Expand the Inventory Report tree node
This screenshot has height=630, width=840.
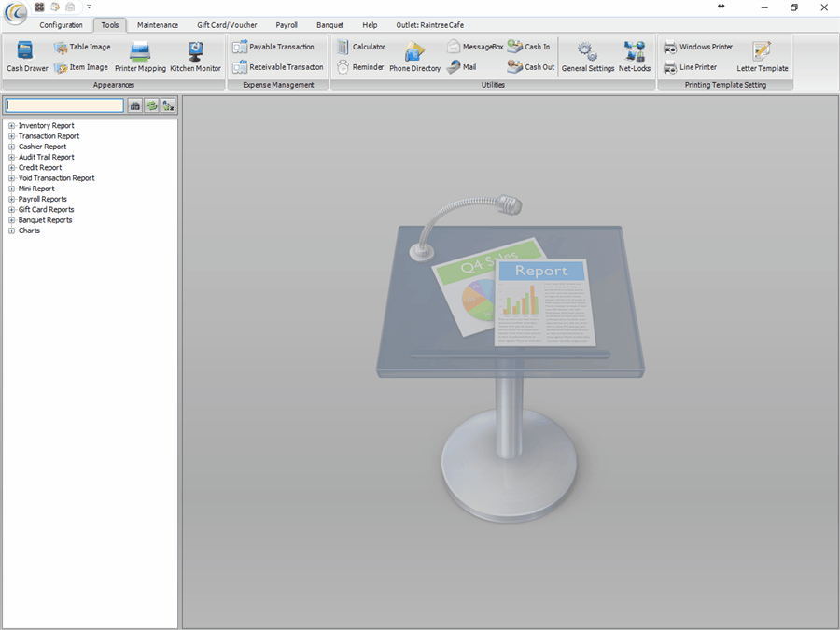pos(12,126)
